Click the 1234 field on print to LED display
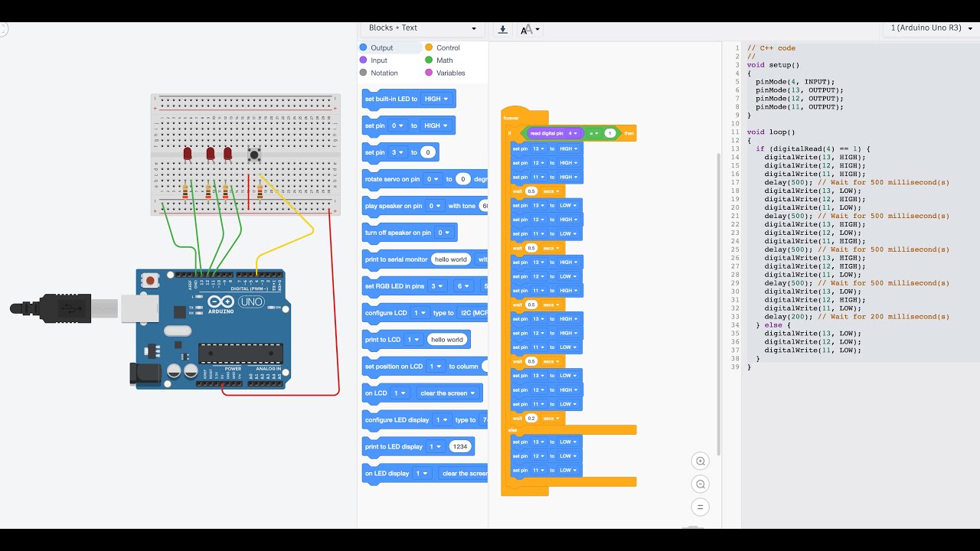 pos(459,447)
